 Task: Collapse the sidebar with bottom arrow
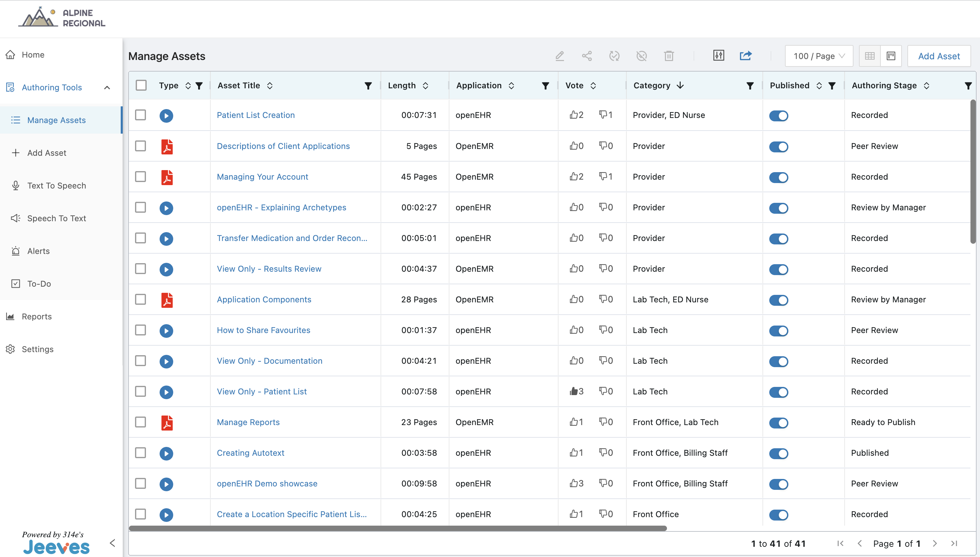(112, 543)
